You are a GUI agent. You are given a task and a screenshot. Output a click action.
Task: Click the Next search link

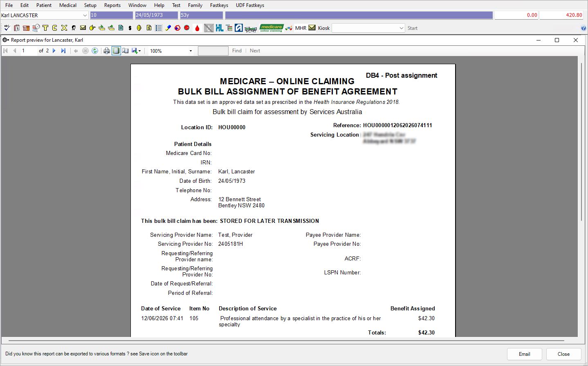click(x=255, y=51)
